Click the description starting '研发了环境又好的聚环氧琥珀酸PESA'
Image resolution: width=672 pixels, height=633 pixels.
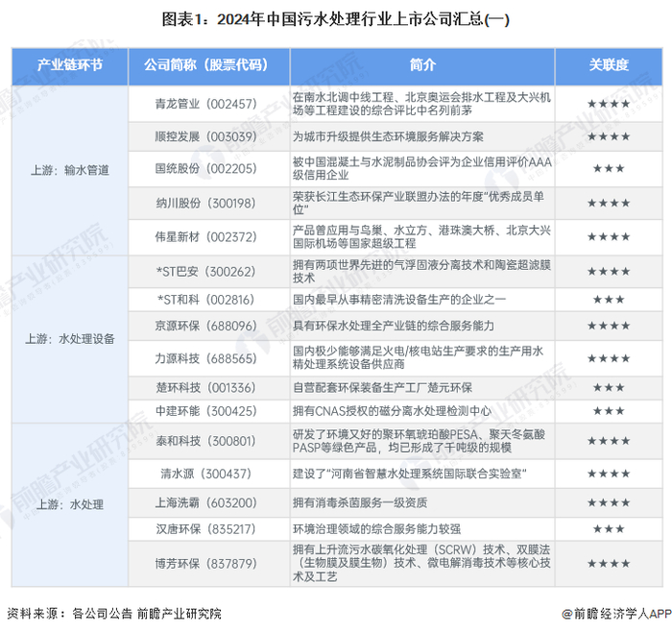tap(419, 441)
